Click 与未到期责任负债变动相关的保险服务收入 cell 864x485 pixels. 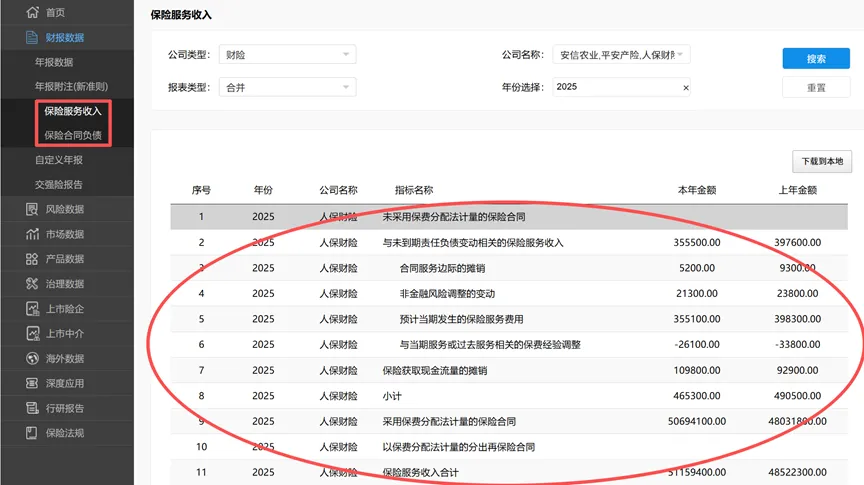pos(473,242)
